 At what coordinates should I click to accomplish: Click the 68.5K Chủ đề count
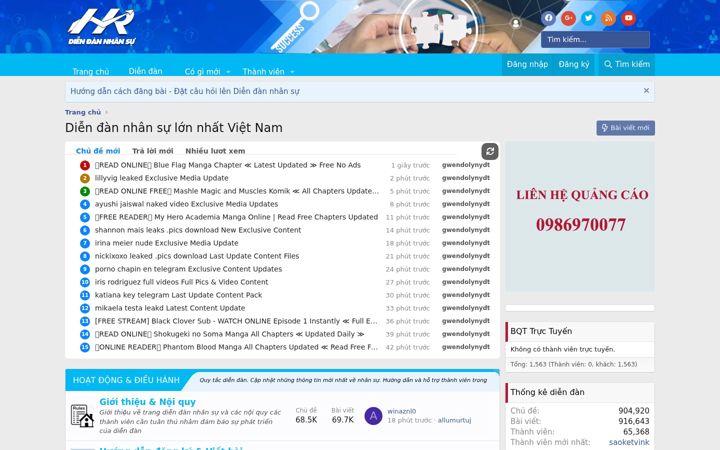pos(306,420)
